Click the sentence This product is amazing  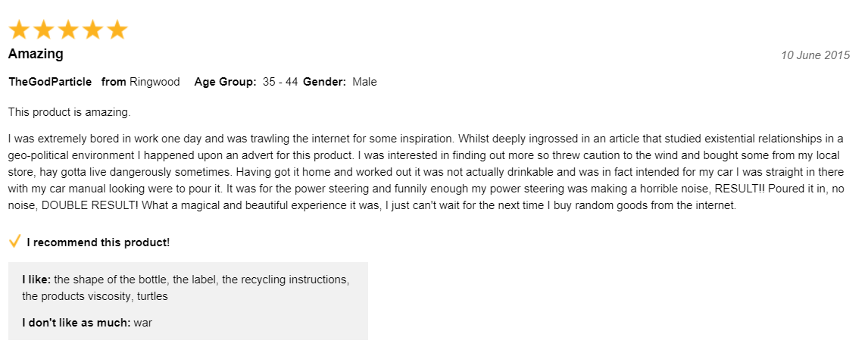[69, 112]
